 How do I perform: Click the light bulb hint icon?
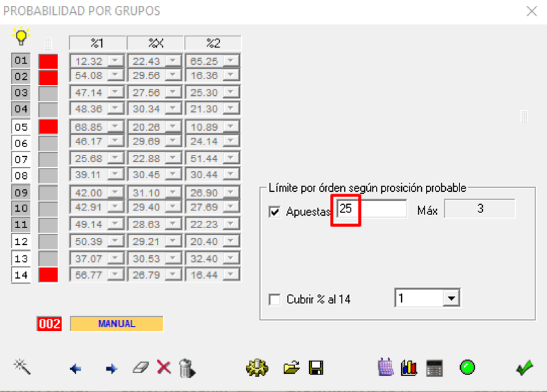click(21, 36)
